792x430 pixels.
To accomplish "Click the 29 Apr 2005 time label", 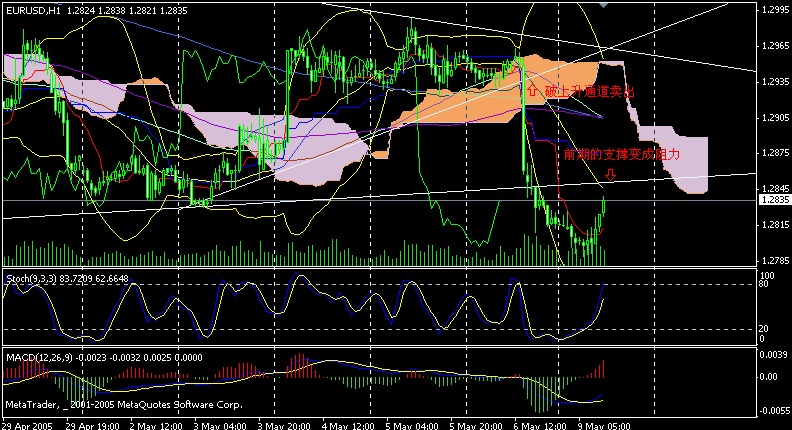I will [x=27, y=425].
